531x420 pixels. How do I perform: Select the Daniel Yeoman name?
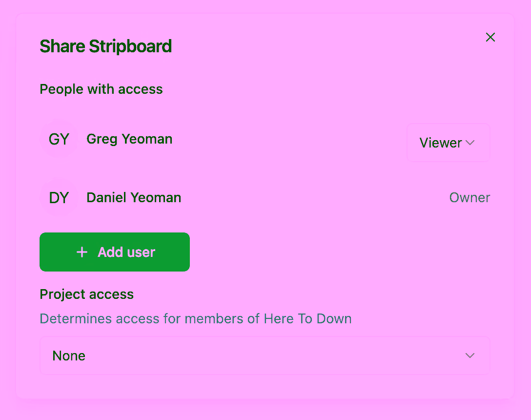click(x=134, y=198)
